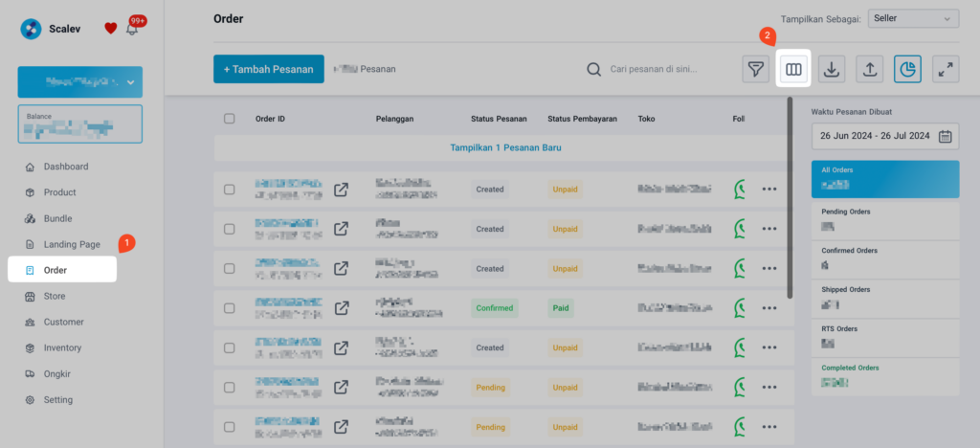Select Order in the sidebar
The height and width of the screenshot is (448, 980).
[x=62, y=270]
